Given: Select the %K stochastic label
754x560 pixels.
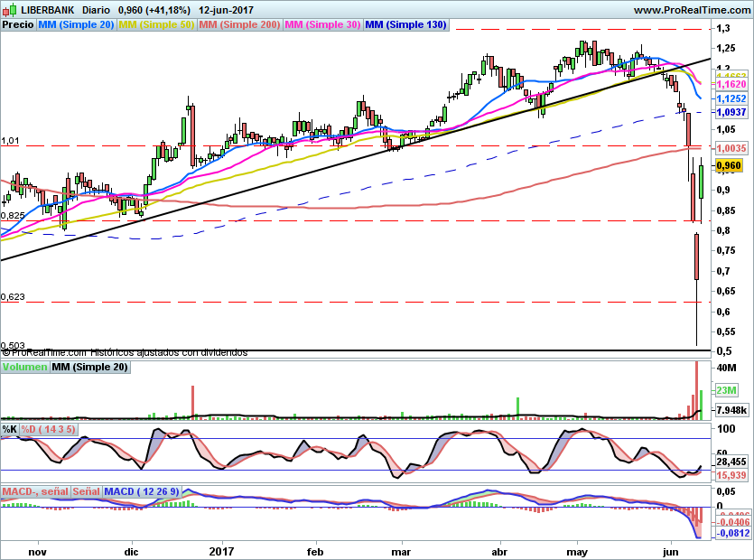Looking at the screenshot, I should [x=10, y=429].
